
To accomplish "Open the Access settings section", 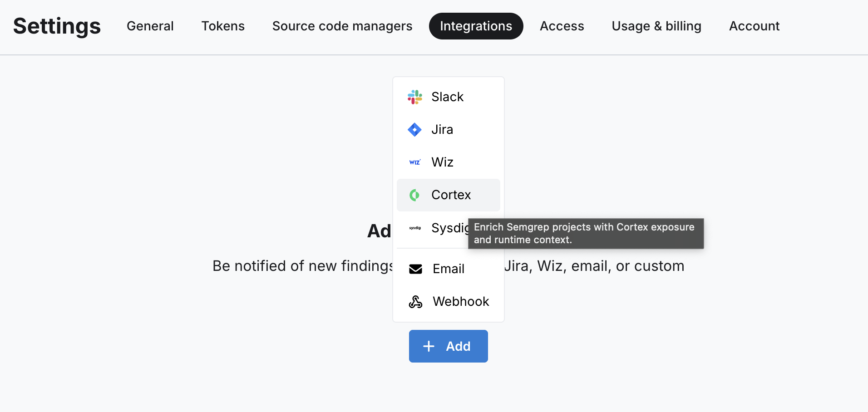I will tap(562, 26).
